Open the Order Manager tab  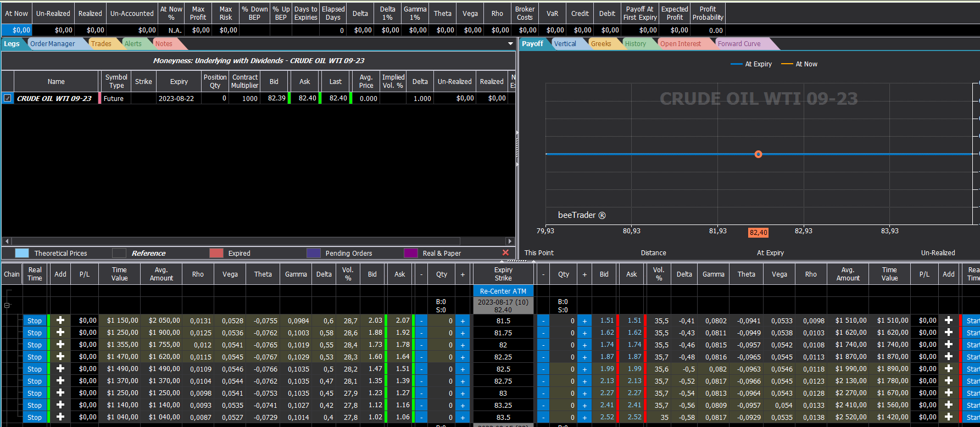[x=53, y=44]
